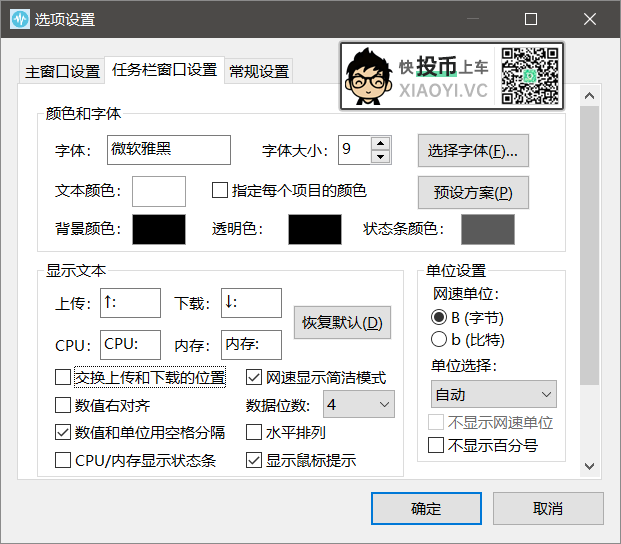Increase font size with the up spinner arrow
This screenshot has height=544, width=621.
click(381, 143)
